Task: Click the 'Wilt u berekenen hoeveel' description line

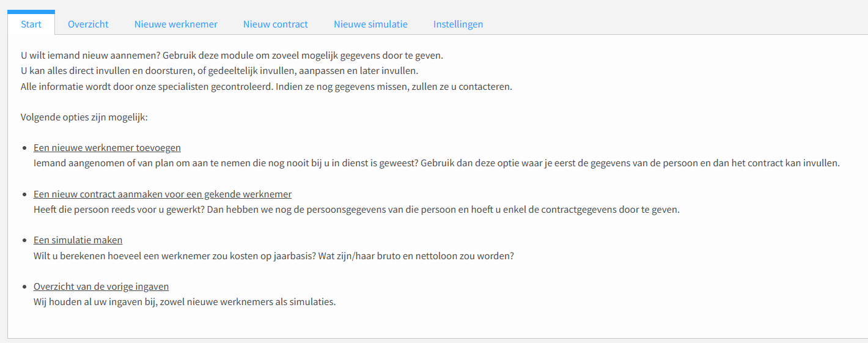Action: [x=274, y=256]
